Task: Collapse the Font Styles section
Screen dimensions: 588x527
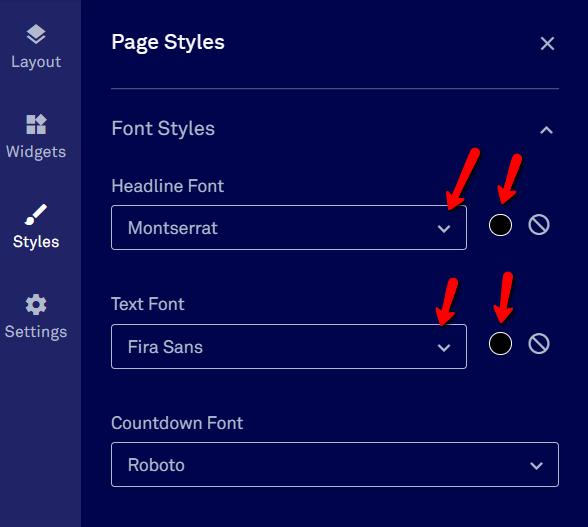Action: [x=546, y=130]
